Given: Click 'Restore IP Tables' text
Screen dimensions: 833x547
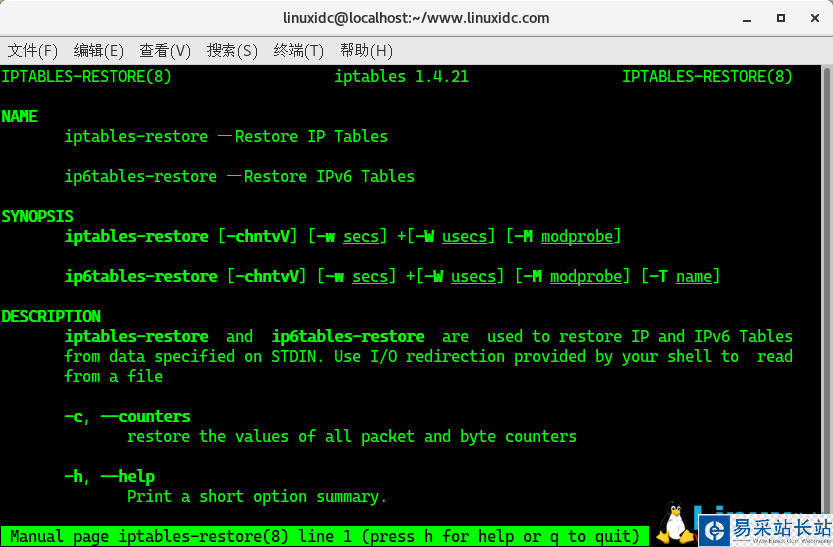Looking at the screenshot, I should click(x=311, y=136).
